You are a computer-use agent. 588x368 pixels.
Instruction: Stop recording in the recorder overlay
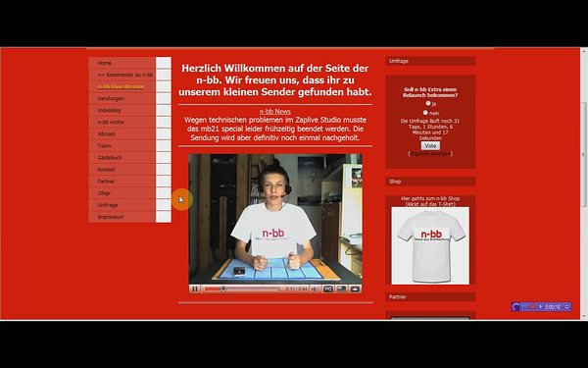tap(532, 307)
